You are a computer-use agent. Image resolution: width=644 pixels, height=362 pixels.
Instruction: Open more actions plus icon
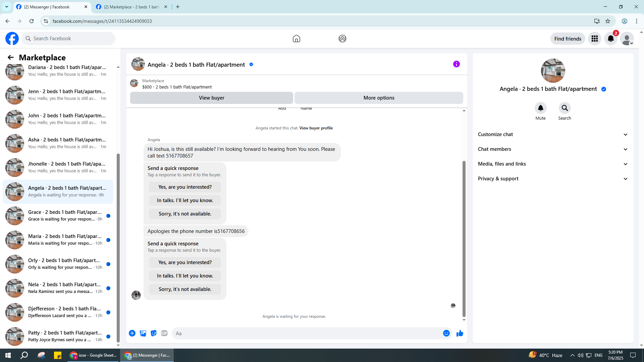(132, 333)
